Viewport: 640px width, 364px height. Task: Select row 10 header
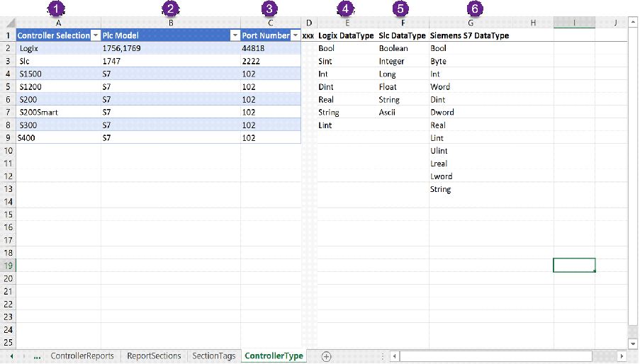coord(8,151)
